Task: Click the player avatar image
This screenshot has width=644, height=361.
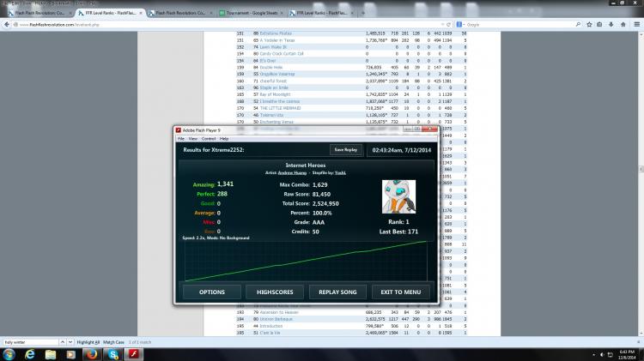Action: (398, 196)
